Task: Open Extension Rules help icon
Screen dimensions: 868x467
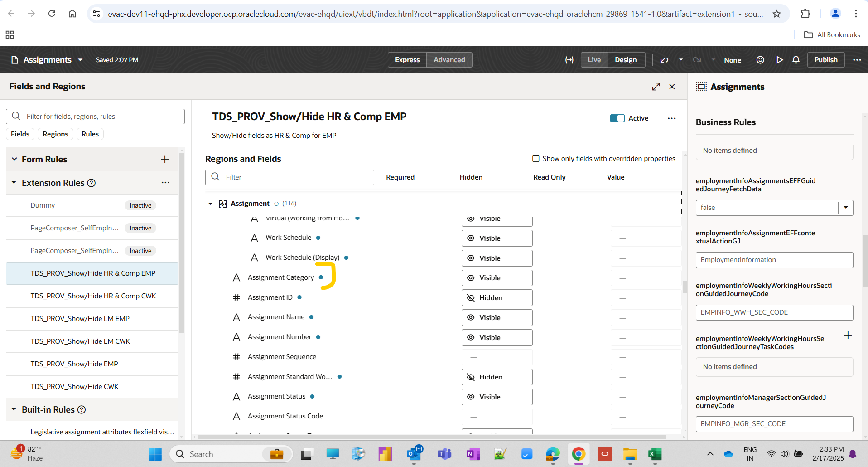Action: tap(92, 183)
